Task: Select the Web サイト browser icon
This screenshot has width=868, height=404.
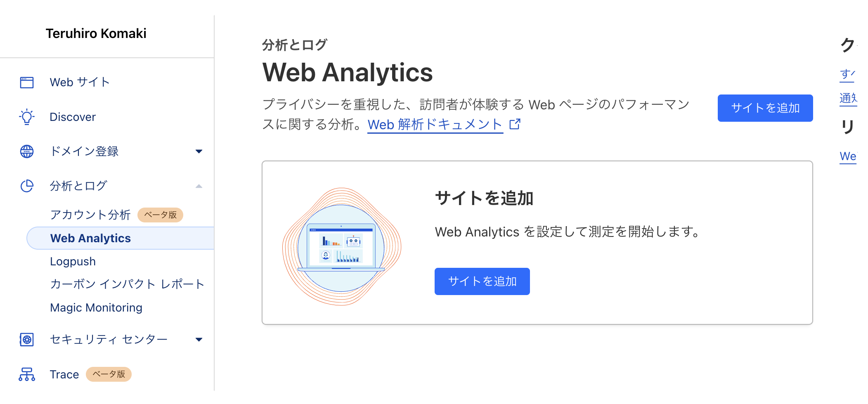Action: tap(26, 82)
